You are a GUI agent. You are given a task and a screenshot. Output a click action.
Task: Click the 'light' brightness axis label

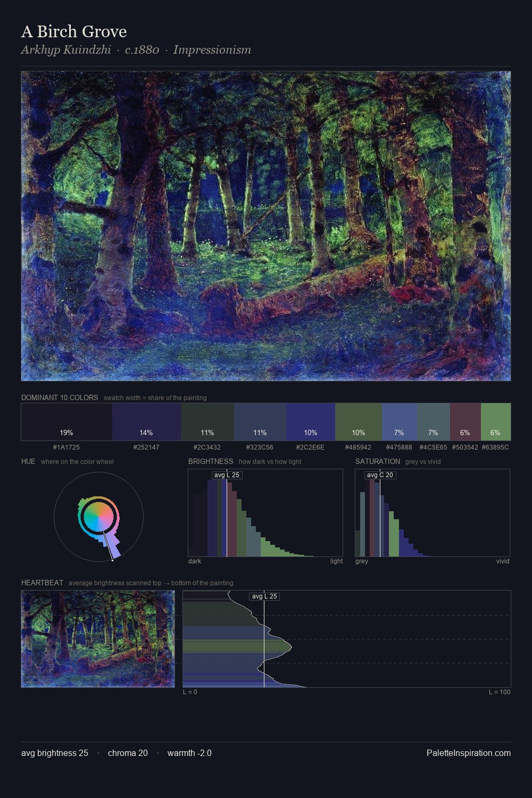tap(336, 561)
